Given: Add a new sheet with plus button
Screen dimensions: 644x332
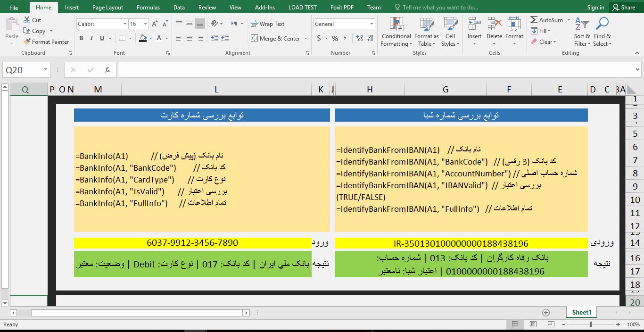Looking at the screenshot, I should 546,313.
